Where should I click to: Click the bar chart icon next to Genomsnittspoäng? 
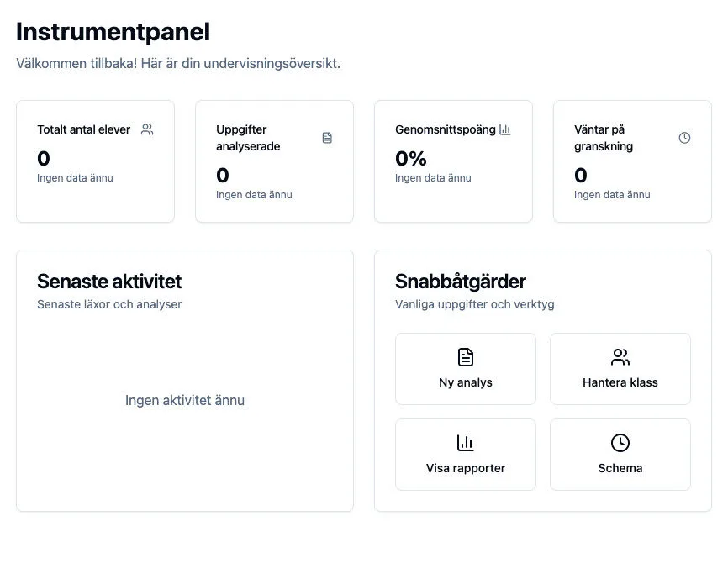coord(504,129)
